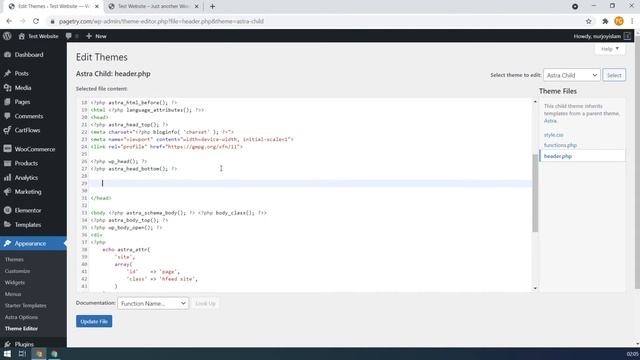Open Starter Templates submenu item
Image resolution: width=640 pixels, height=360 pixels.
coord(26,305)
